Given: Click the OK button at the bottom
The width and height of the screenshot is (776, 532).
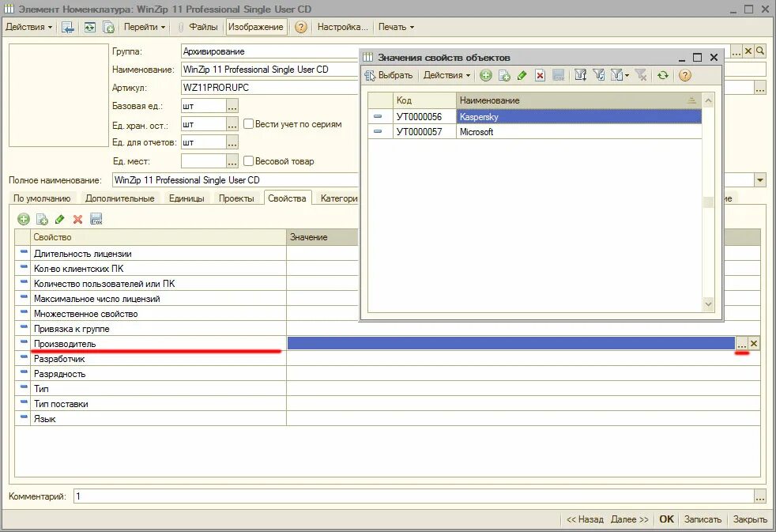Looking at the screenshot, I should click(667, 519).
